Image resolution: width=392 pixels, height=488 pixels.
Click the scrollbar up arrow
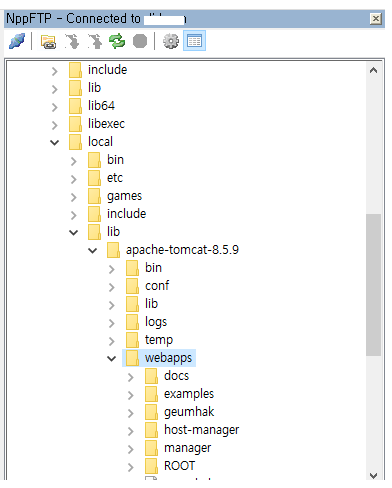coord(373,70)
